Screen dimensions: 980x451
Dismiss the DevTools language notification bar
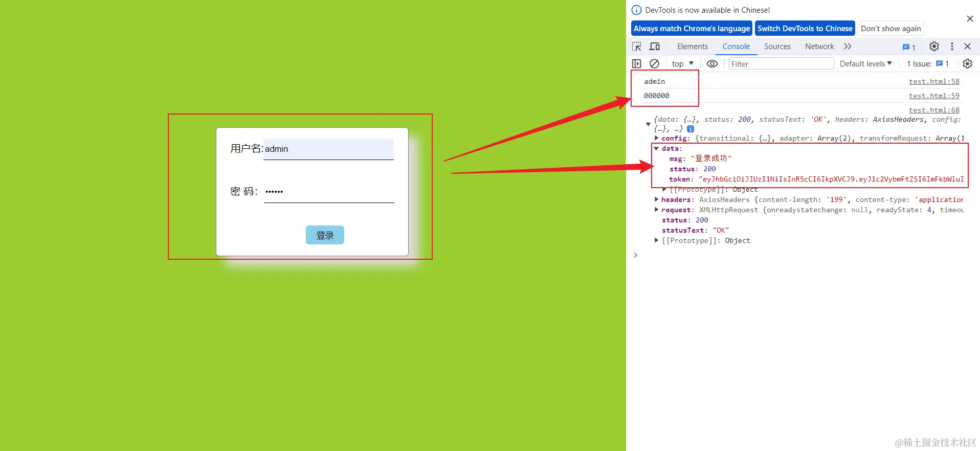point(970,19)
